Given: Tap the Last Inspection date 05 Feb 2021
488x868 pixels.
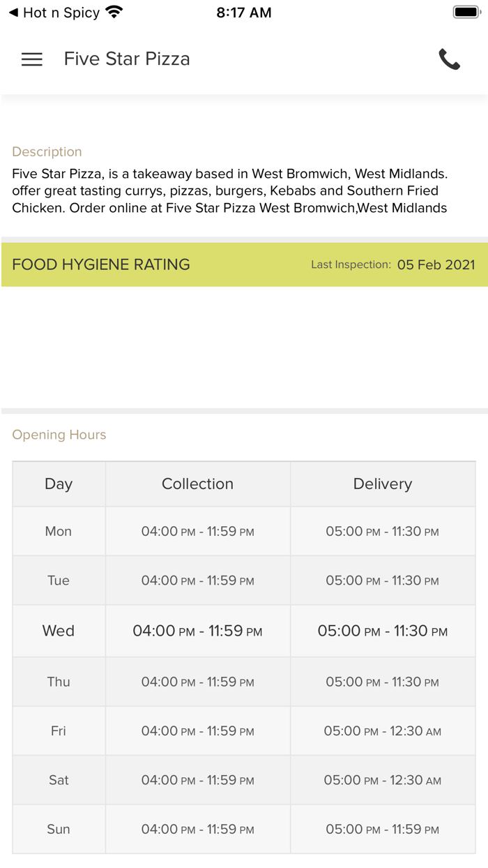Looking at the screenshot, I should tap(436, 264).
